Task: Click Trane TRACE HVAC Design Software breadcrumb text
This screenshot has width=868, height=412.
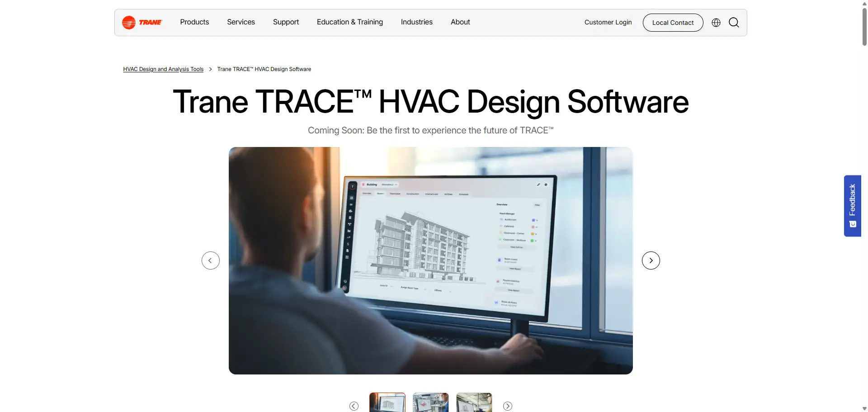Action: click(264, 69)
